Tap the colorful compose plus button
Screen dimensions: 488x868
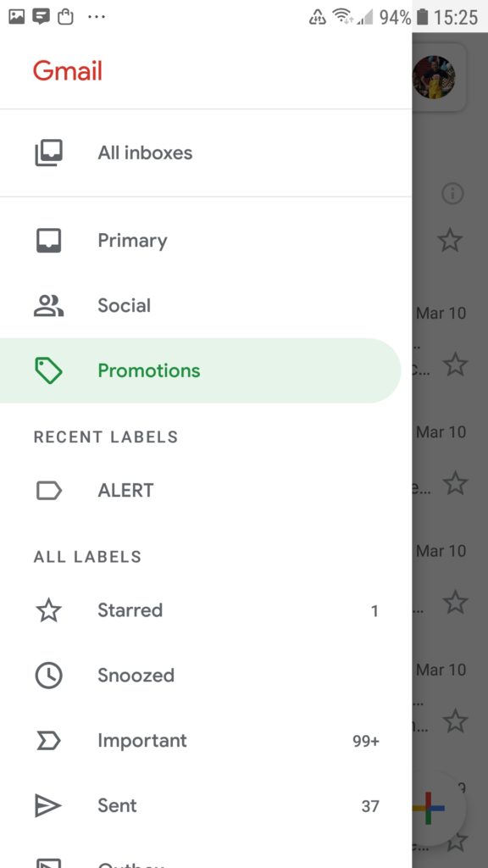tap(430, 807)
